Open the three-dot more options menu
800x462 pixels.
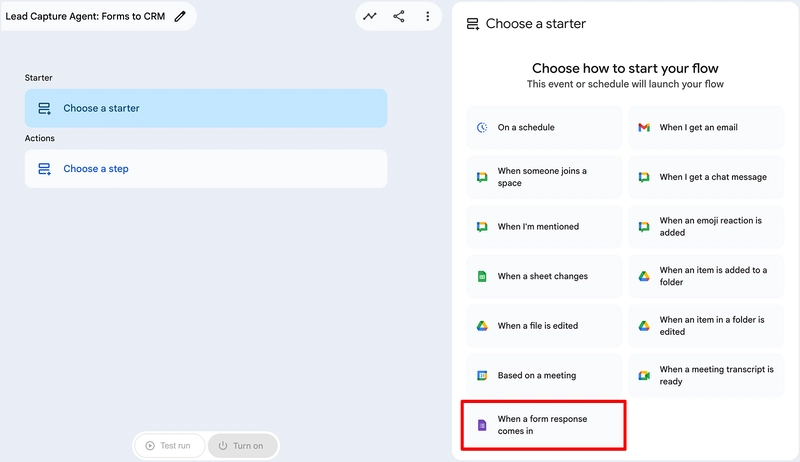(427, 16)
